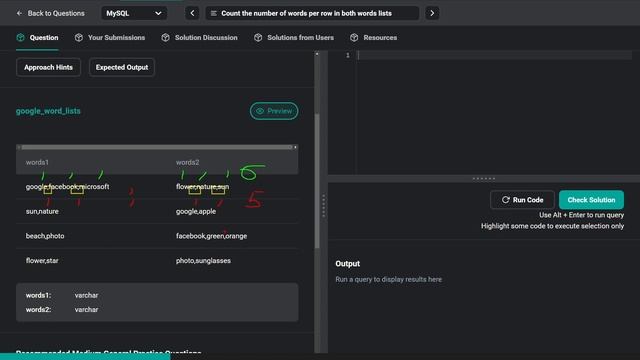The height and width of the screenshot is (360, 640).
Task: Click the refresh icon in Run Code
Action: 505,200
